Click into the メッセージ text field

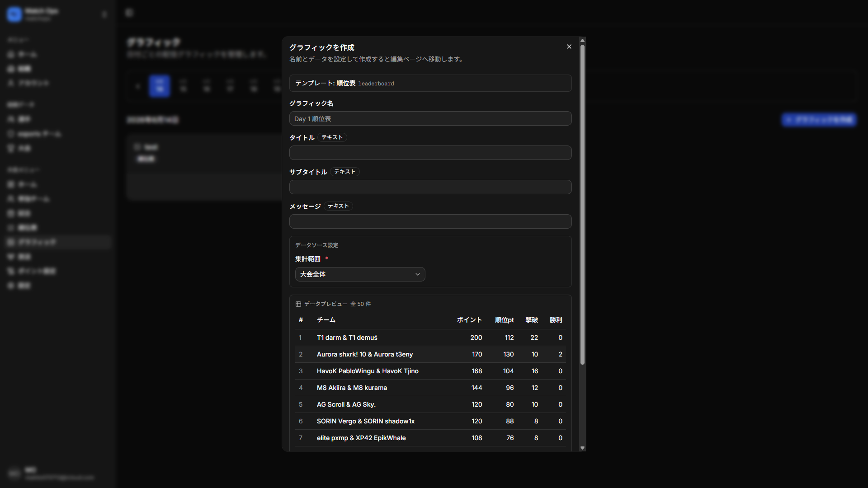tap(430, 221)
